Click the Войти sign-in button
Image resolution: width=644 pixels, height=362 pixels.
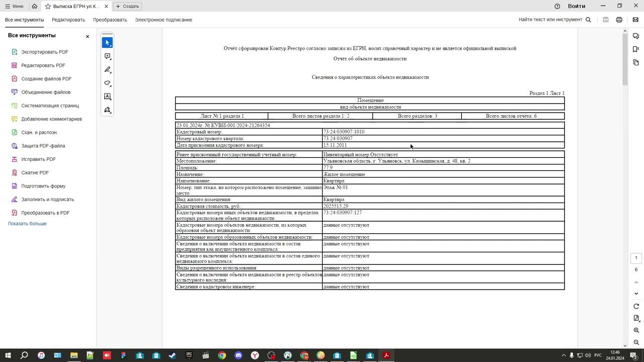pyautogui.click(x=577, y=6)
